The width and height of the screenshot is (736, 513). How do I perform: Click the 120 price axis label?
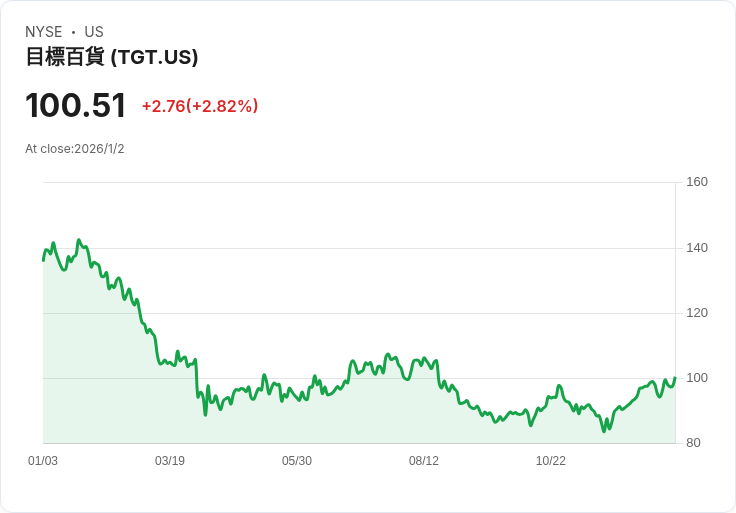[697, 313]
